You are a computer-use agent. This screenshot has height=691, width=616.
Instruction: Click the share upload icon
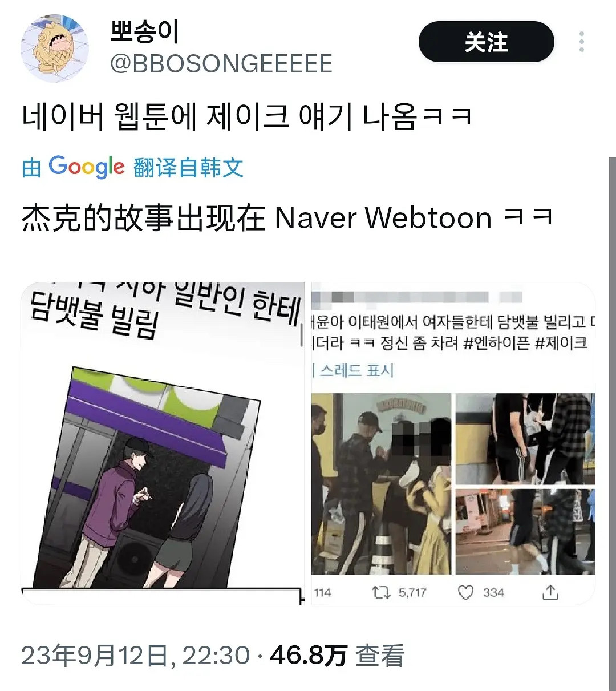pos(550,592)
